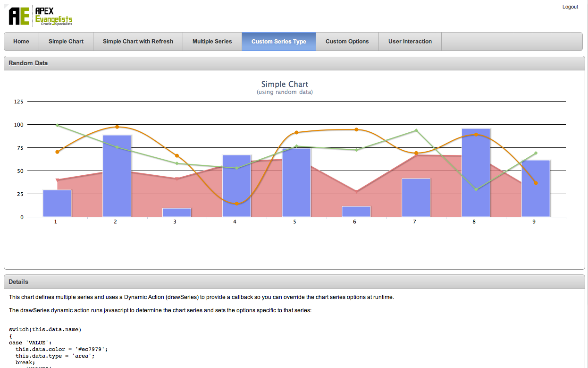Screen dimensions: 588x368
Task: Switch to Simple Chart with Refresh
Action: tap(137, 42)
